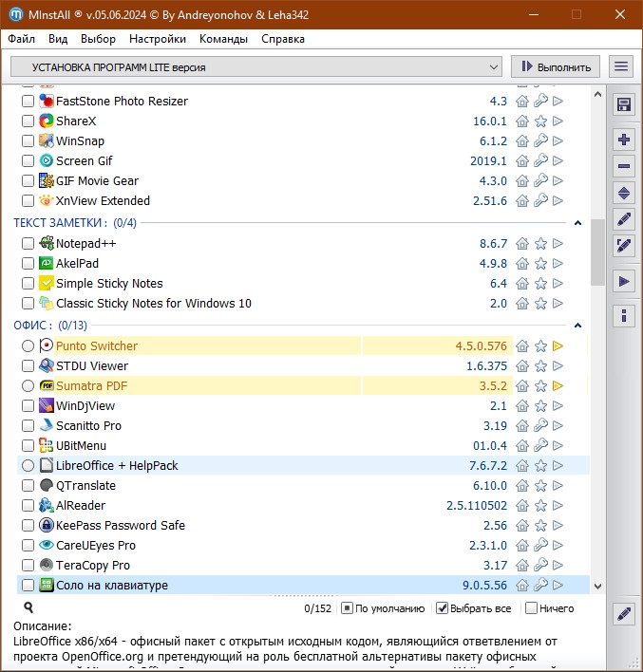Collapse the ОФИС section chevron
This screenshot has width=643, height=672.
click(577, 326)
